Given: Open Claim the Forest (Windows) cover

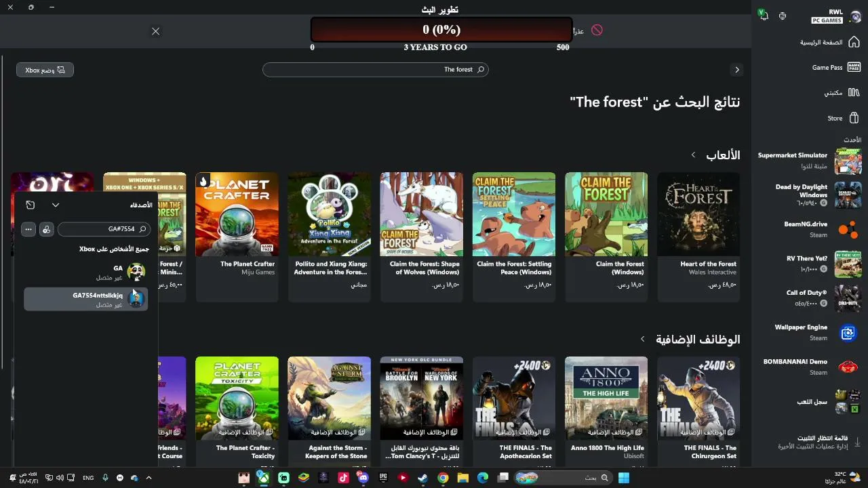Looking at the screenshot, I should coord(606,214).
